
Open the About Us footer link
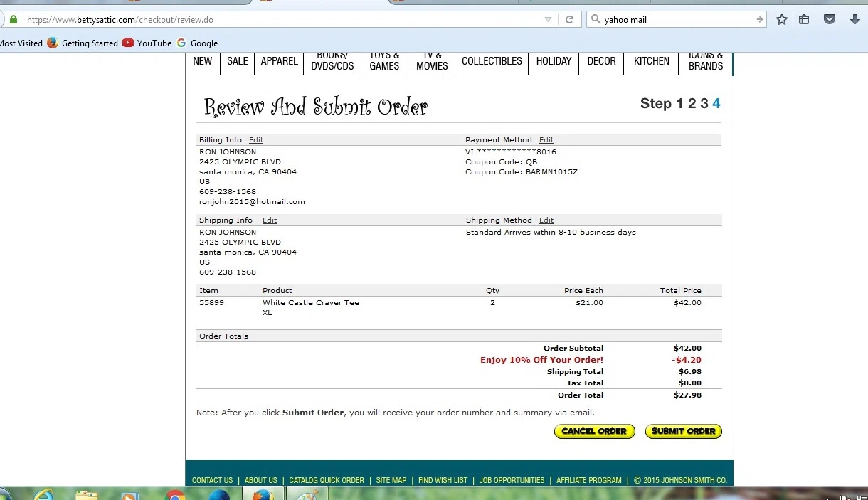point(261,481)
